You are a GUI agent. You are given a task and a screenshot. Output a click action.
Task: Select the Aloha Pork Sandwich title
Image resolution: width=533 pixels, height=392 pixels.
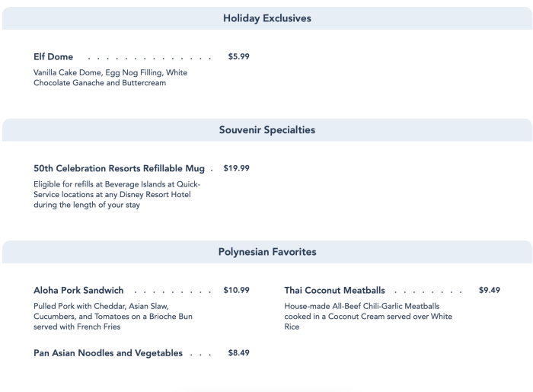(x=78, y=291)
